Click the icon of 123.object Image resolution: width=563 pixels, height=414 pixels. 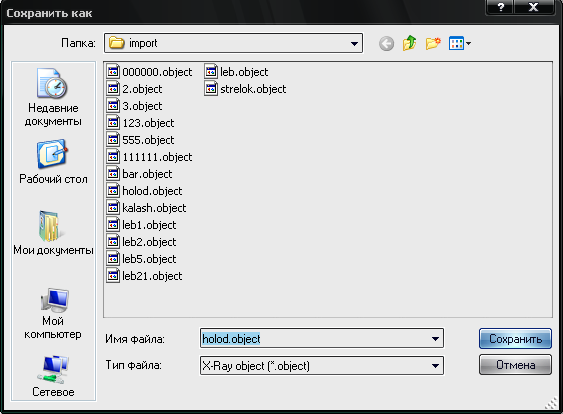pyautogui.click(x=113, y=122)
